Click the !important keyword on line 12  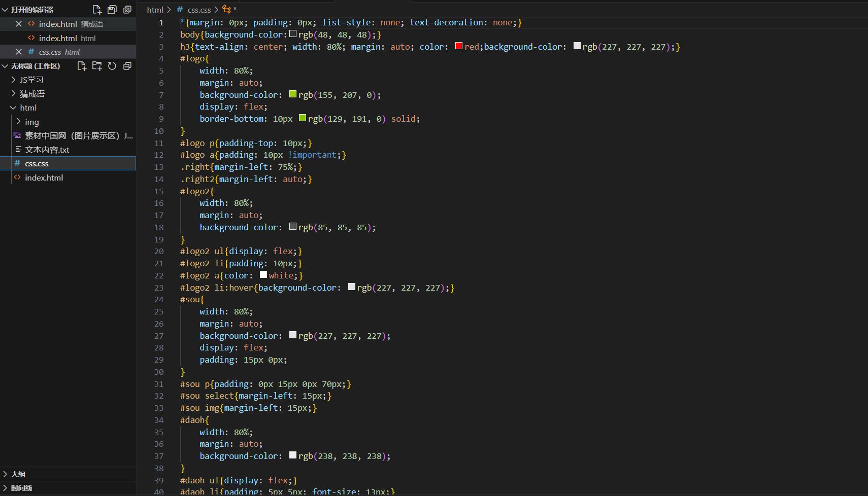coord(312,155)
